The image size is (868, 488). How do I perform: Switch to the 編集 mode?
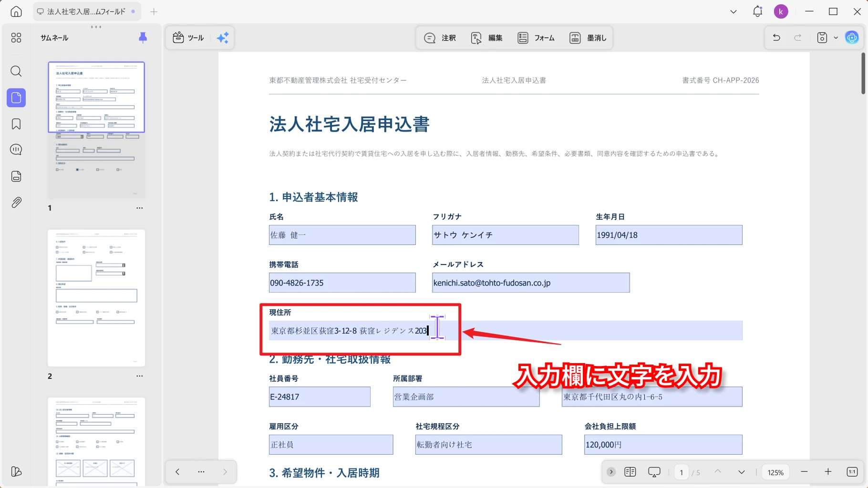pyautogui.click(x=487, y=38)
